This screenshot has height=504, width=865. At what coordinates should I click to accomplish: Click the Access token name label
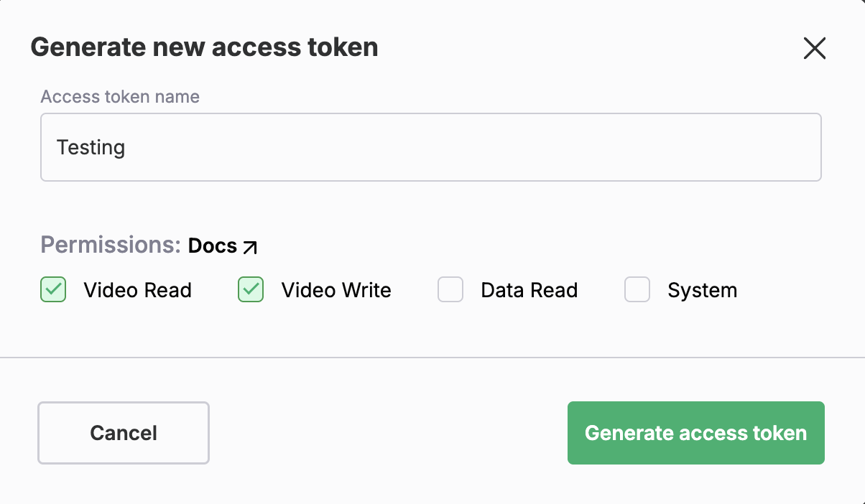coord(120,96)
